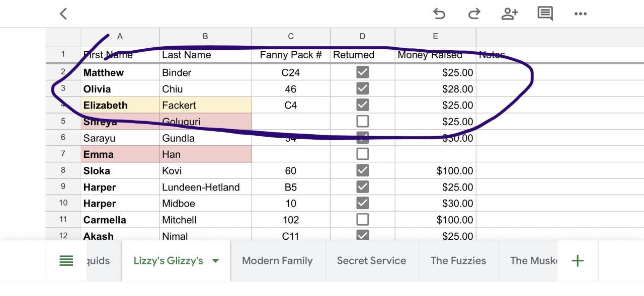Select column C header
644x296 pixels.
tap(291, 36)
